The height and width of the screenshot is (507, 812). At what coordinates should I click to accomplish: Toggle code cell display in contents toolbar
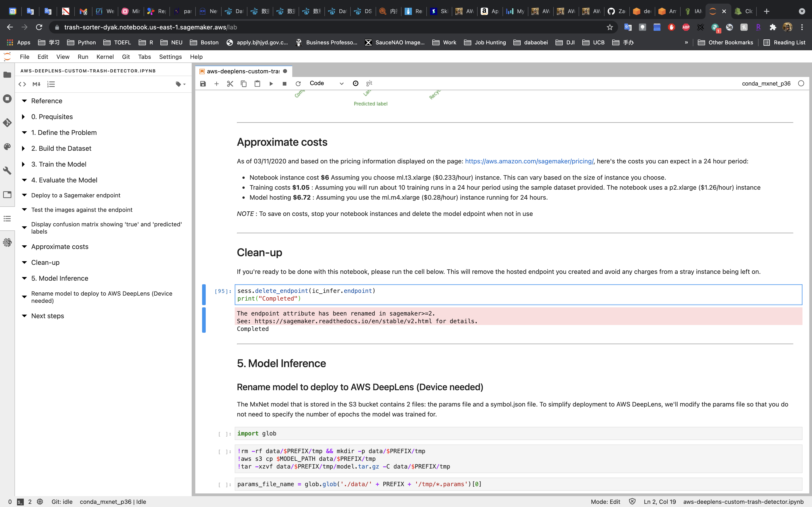(22, 84)
